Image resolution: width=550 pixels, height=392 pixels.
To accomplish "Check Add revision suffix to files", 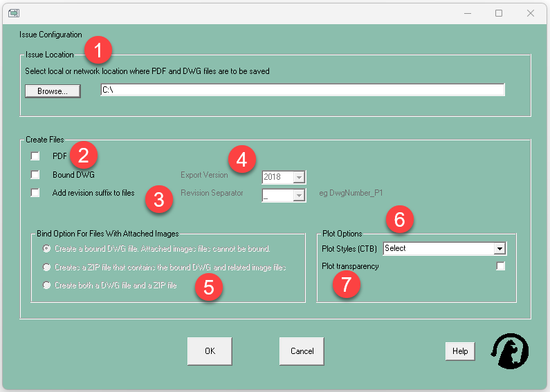I will tap(35, 194).
